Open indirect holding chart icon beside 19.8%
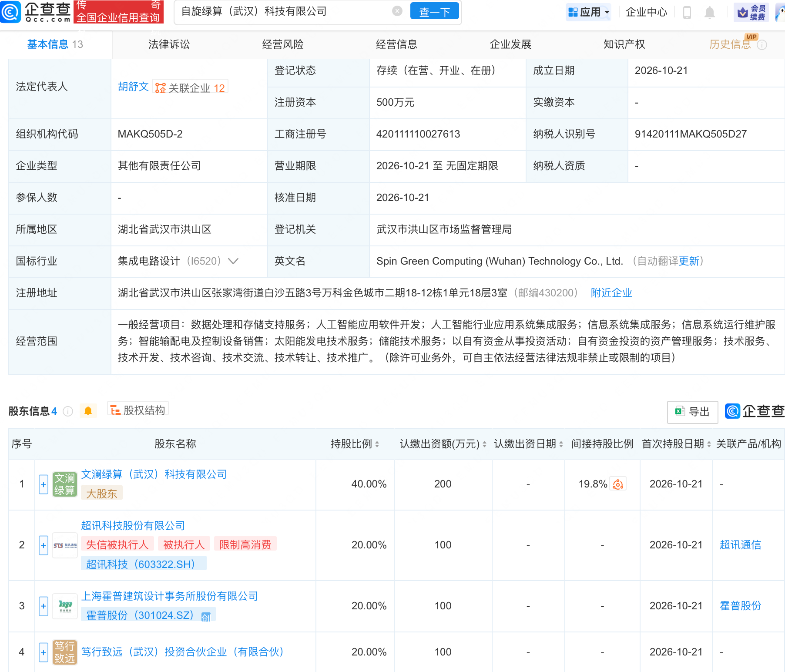 click(x=618, y=484)
